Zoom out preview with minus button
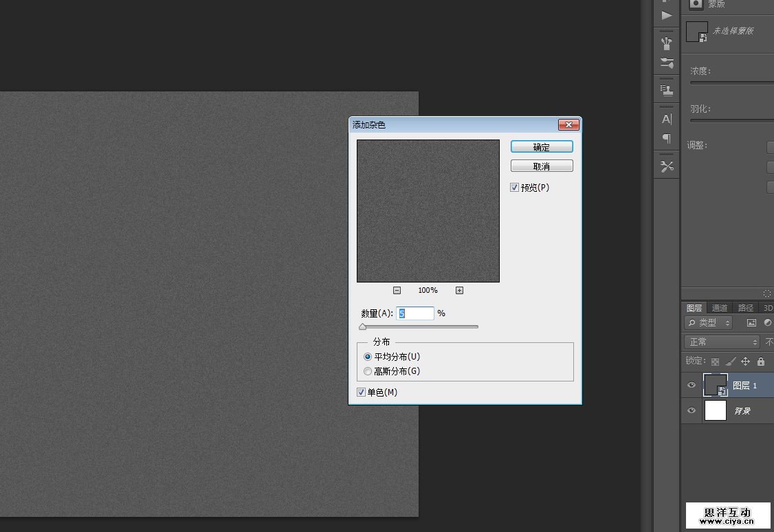This screenshot has height=532, width=774. [397, 290]
